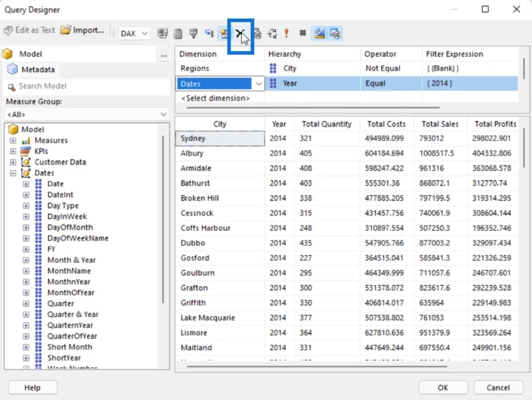Click the Dates dimension icon in tree
The height and width of the screenshot is (400, 532).
coord(25,173)
